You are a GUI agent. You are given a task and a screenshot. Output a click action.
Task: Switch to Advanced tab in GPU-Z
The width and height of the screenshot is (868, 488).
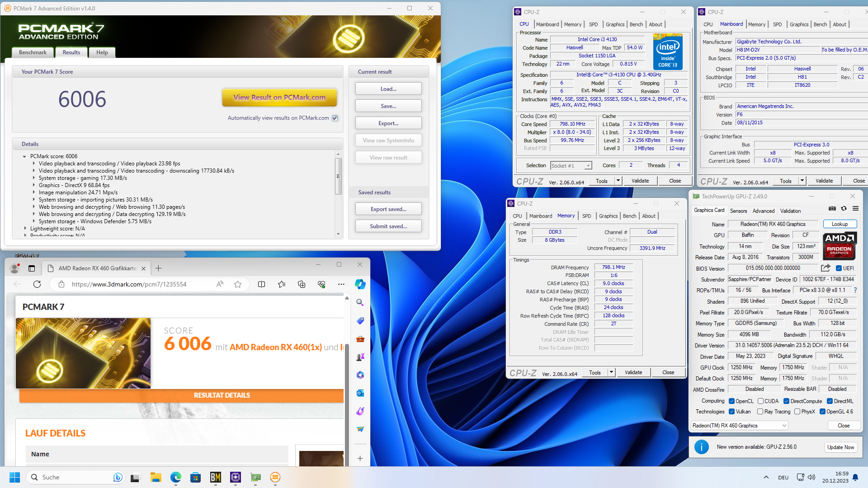(764, 211)
